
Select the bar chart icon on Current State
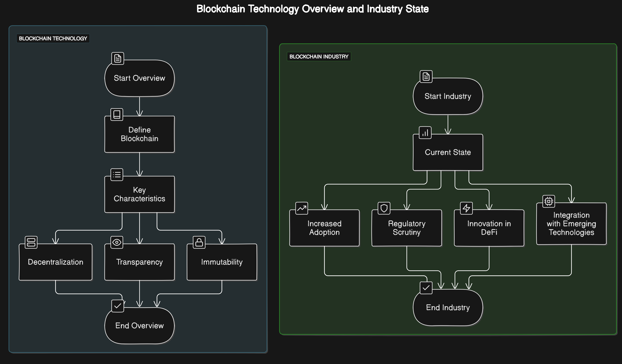tap(425, 133)
